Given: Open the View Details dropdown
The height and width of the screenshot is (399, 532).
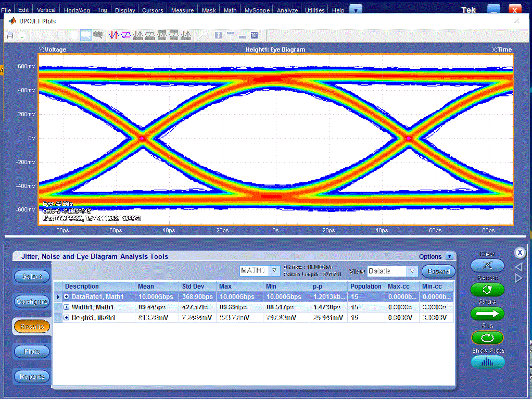Looking at the screenshot, I should (x=412, y=271).
